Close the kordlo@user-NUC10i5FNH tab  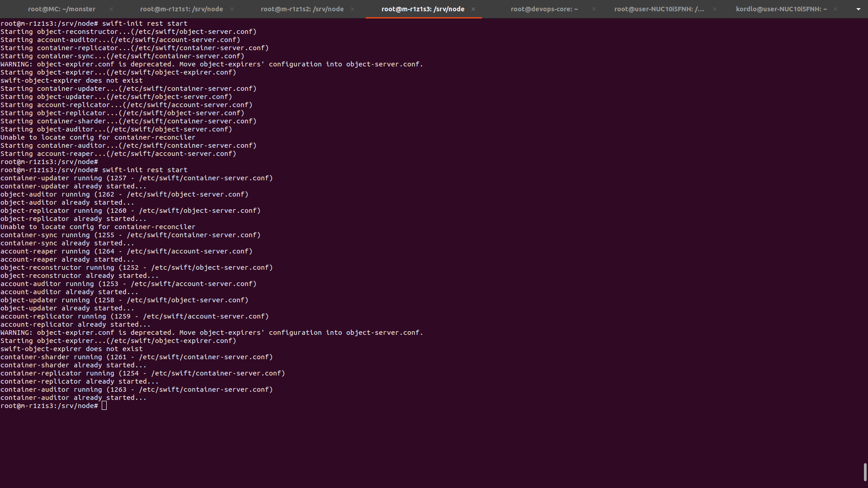click(x=835, y=9)
